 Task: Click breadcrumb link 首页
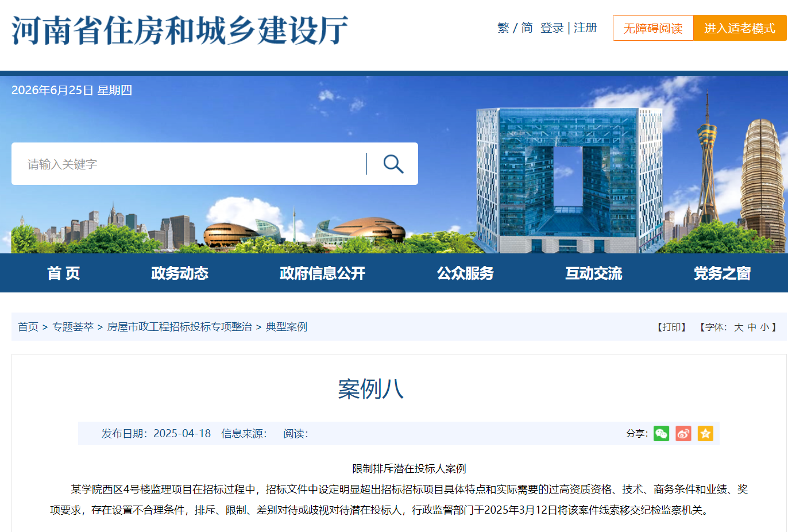click(x=28, y=327)
